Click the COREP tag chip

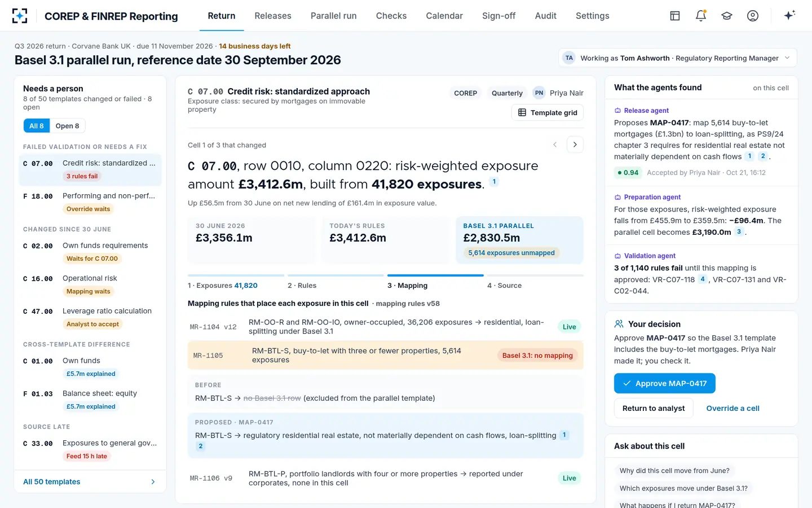(x=466, y=93)
